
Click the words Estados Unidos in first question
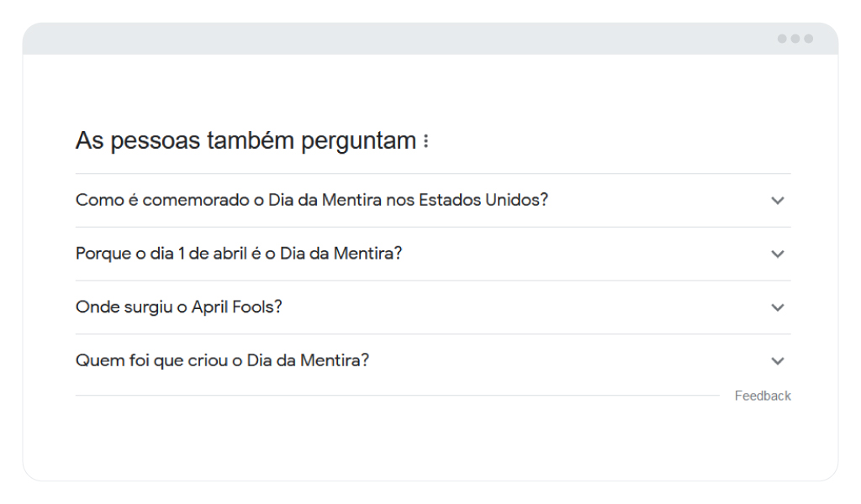[x=483, y=200]
